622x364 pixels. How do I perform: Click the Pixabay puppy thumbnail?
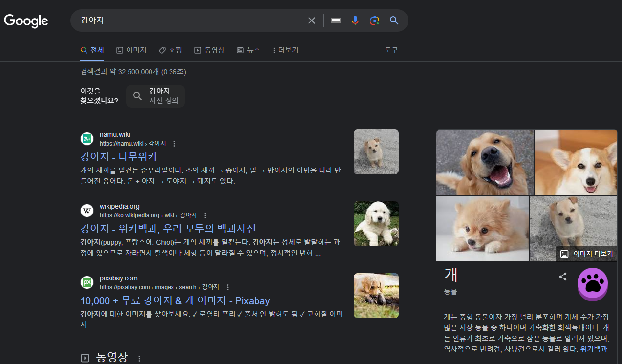pos(376,296)
